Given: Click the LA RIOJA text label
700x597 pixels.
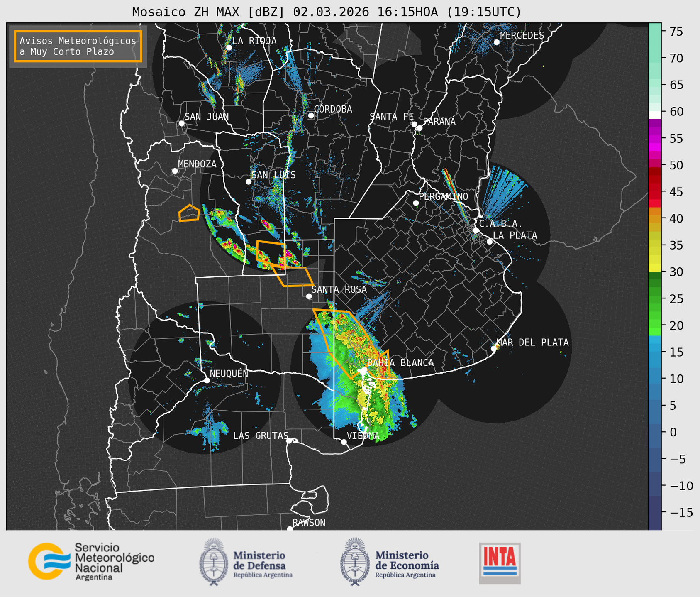Looking at the screenshot, I should pos(254,41).
